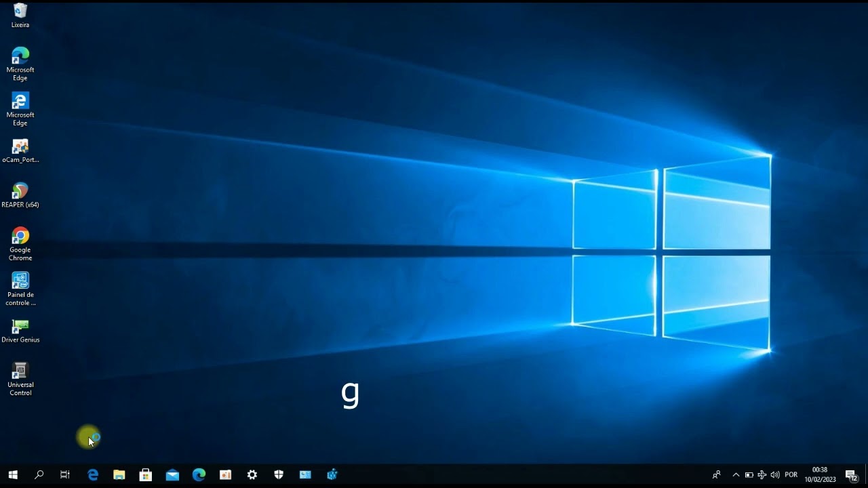Check battery status in the tray
The height and width of the screenshot is (488, 868).
click(749, 475)
